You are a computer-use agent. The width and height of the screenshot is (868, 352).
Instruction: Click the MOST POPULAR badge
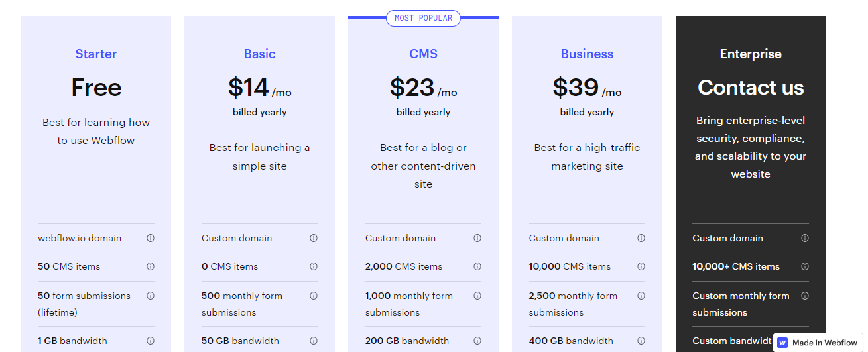(423, 18)
